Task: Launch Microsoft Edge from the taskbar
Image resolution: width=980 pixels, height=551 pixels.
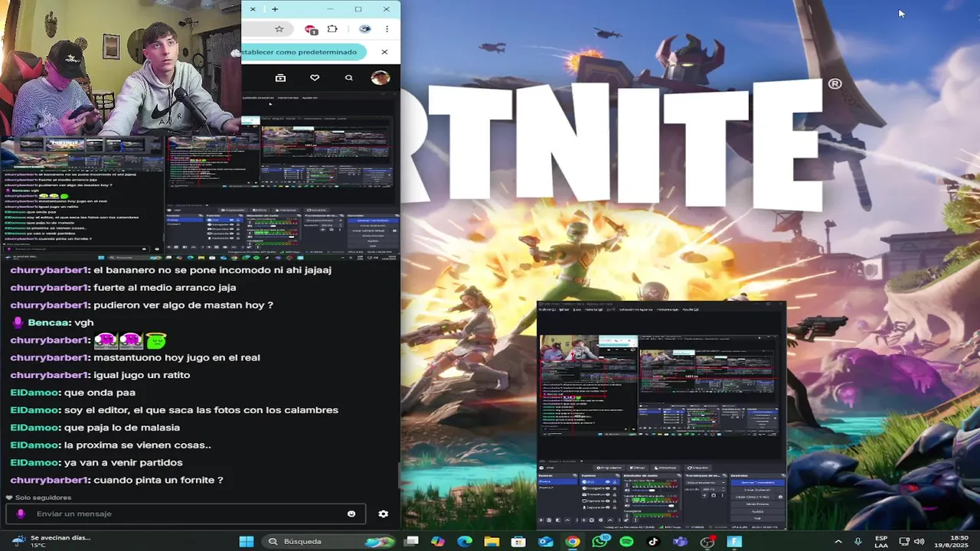Action: pyautogui.click(x=465, y=541)
